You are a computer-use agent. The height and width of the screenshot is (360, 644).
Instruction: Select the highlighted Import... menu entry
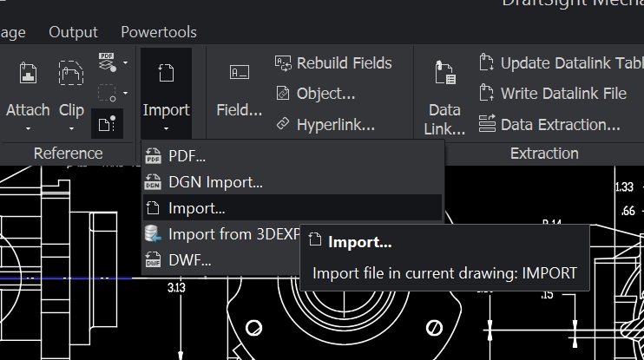coord(292,208)
